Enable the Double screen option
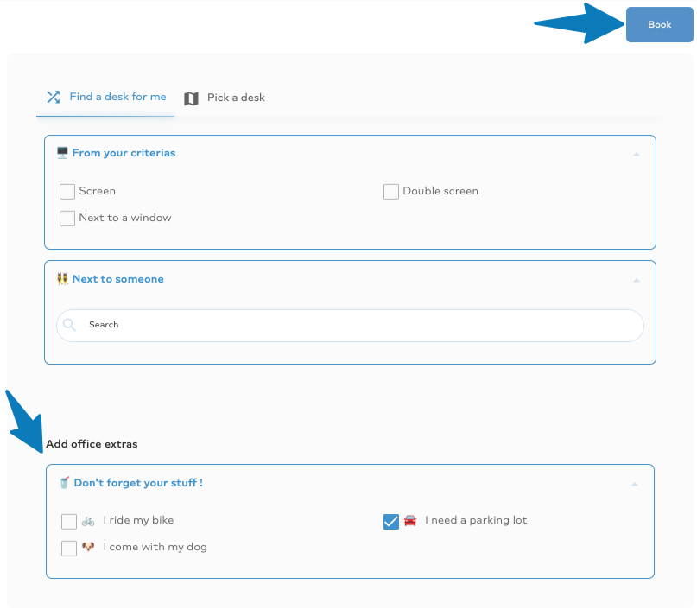This screenshot has height=616, width=697. tap(391, 192)
